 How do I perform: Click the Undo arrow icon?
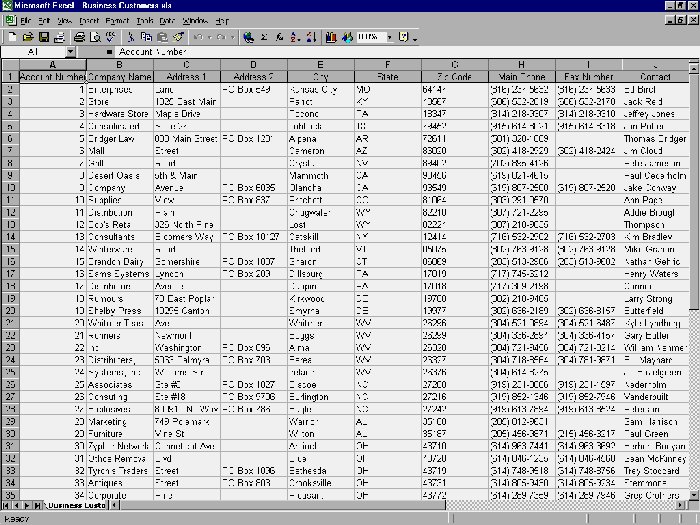pyautogui.click(x=199, y=37)
